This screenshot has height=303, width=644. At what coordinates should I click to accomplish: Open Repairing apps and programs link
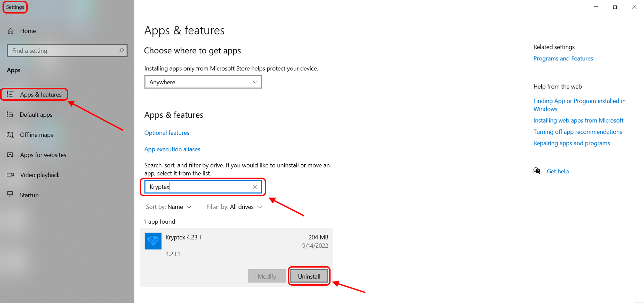tap(572, 143)
